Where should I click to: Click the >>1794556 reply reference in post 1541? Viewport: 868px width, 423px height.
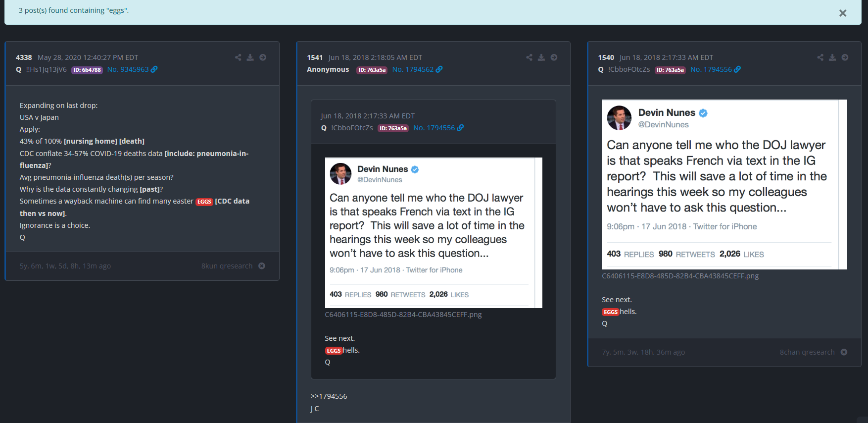(329, 396)
